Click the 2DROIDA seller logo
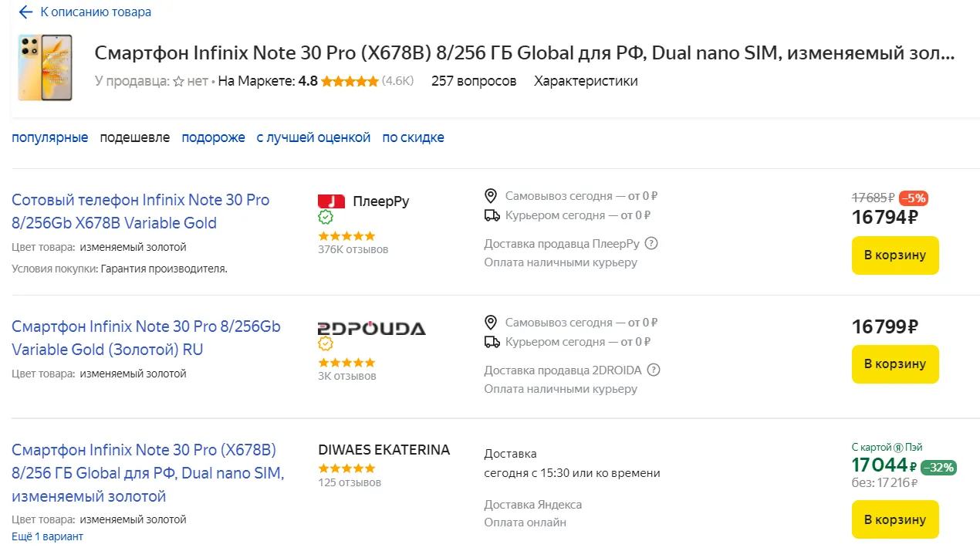 coord(371,328)
